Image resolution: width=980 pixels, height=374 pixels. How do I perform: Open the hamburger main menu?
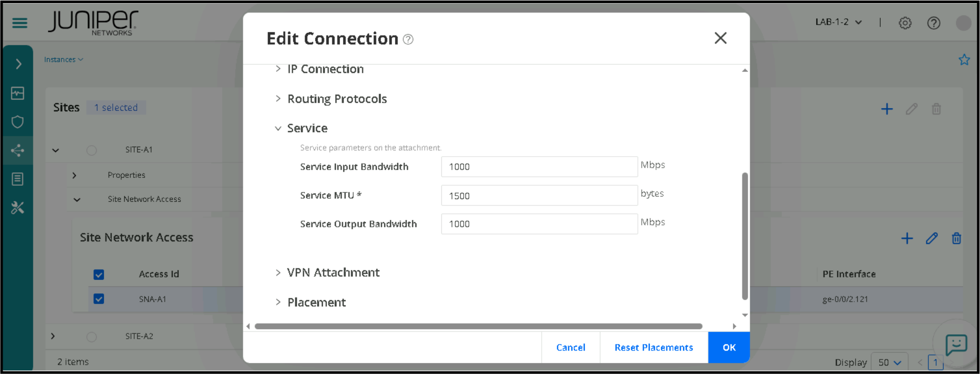[x=20, y=23]
